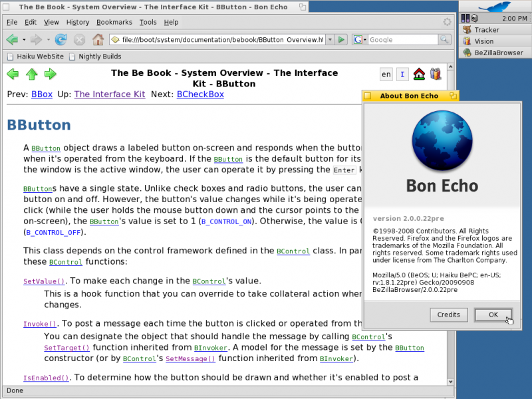Click the search magnifier icon
This screenshot has width=532, height=399.
[444, 39]
